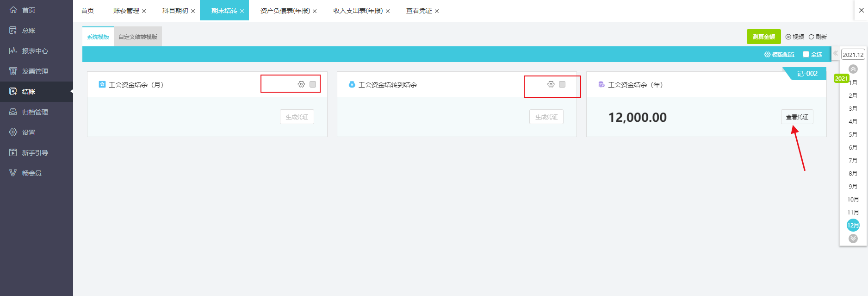Tick the checkbox on 工会资金结转到结余 card
Screen dimensions: 868x296
tap(562, 84)
